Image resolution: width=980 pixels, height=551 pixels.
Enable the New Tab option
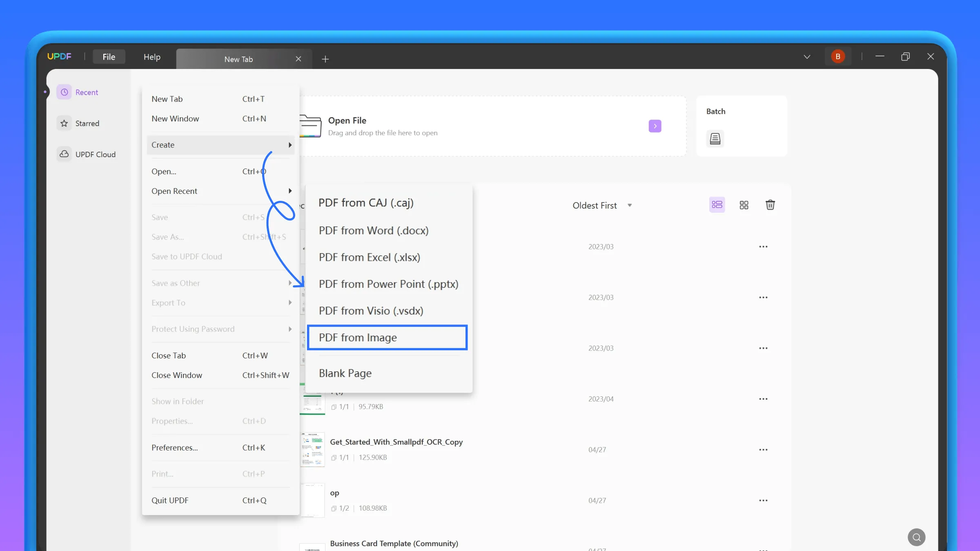(x=167, y=98)
